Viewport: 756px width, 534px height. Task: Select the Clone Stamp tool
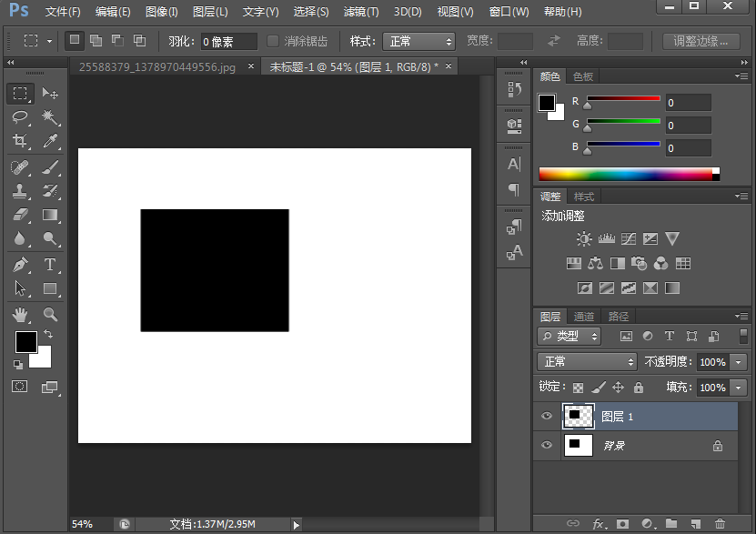tap(20, 191)
